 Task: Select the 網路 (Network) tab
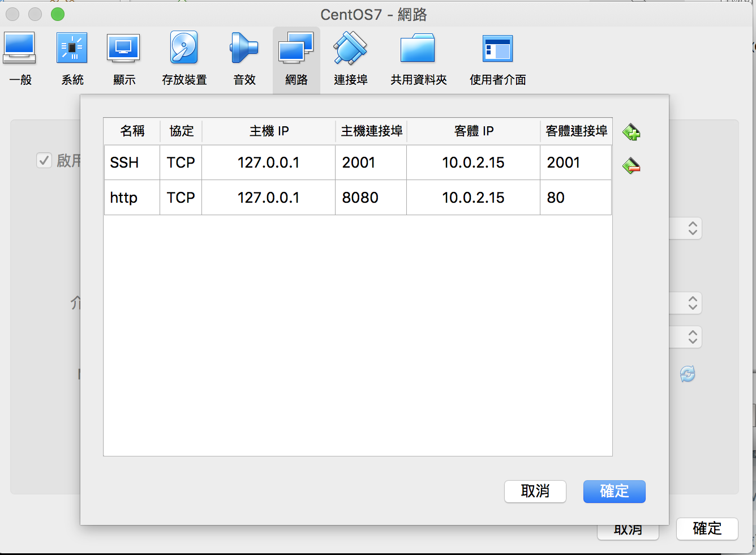(x=296, y=59)
